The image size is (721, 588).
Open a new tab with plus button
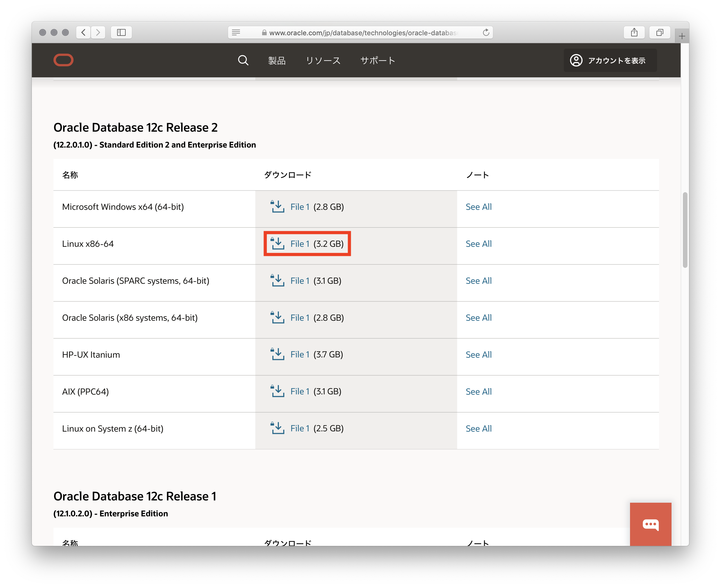682,36
